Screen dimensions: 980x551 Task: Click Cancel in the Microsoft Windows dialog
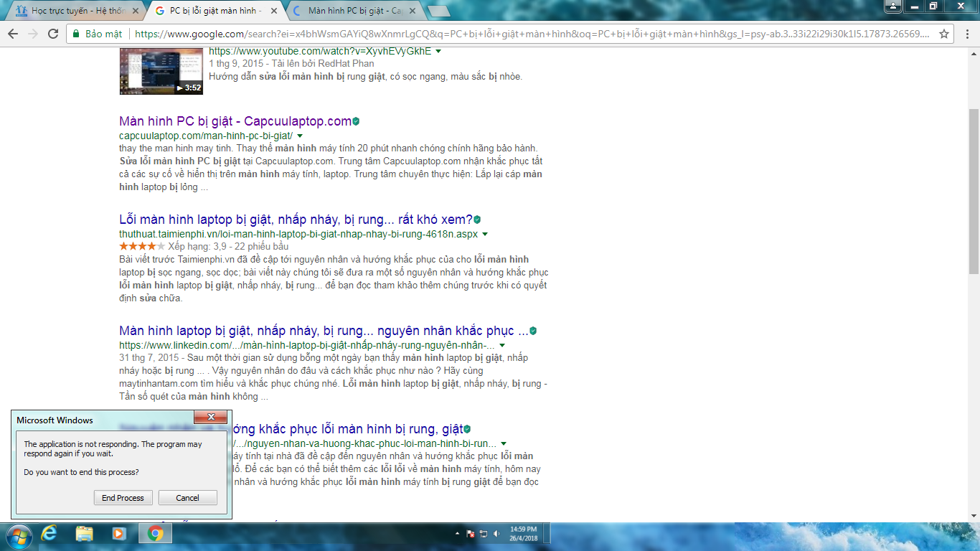[187, 498]
